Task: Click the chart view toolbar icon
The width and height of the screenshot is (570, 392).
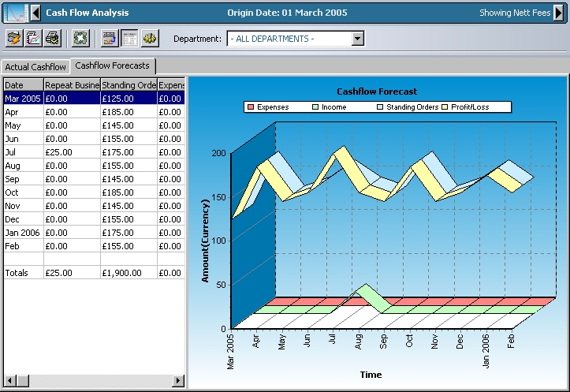Action: coord(110,38)
